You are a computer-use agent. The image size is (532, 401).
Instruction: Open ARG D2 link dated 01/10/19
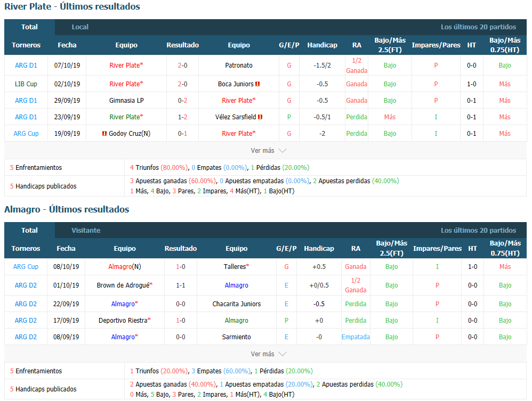pyautogui.click(x=26, y=285)
